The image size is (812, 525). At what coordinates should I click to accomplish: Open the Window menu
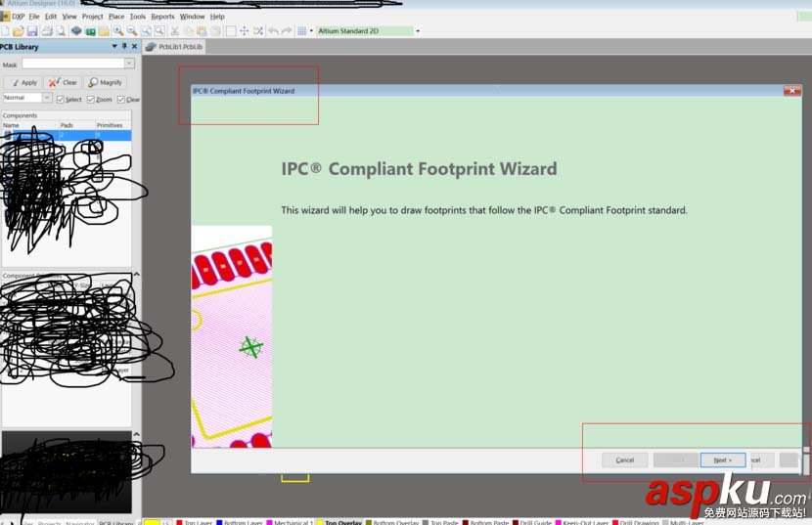[192, 17]
